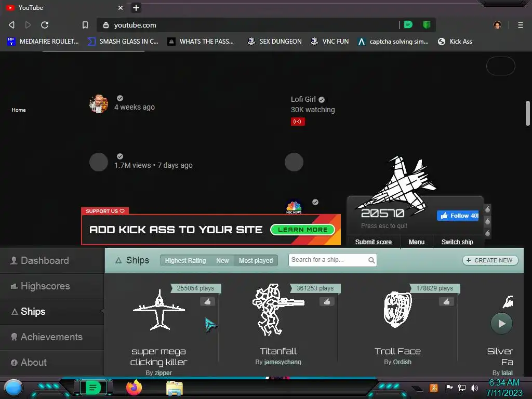Open author Ordish's profile link
Viewport: 532px width, 399px height.
403,362
